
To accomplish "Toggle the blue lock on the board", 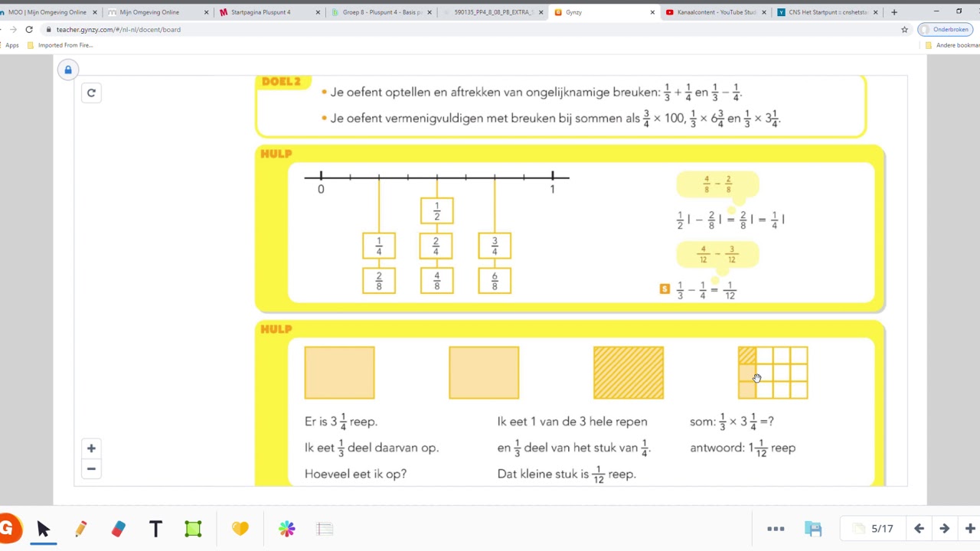I will [x=68, y=70].
